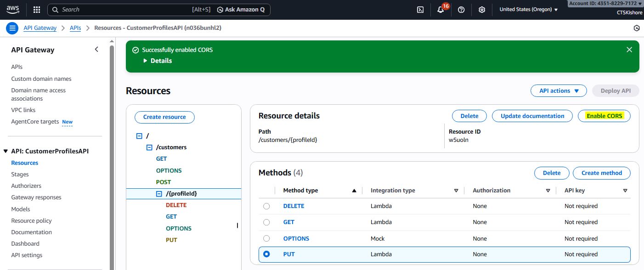The height and width of the screenshot is (270, 644).
Task: Open the CloudShell terminal icon
Action: [x=420, y=10]
